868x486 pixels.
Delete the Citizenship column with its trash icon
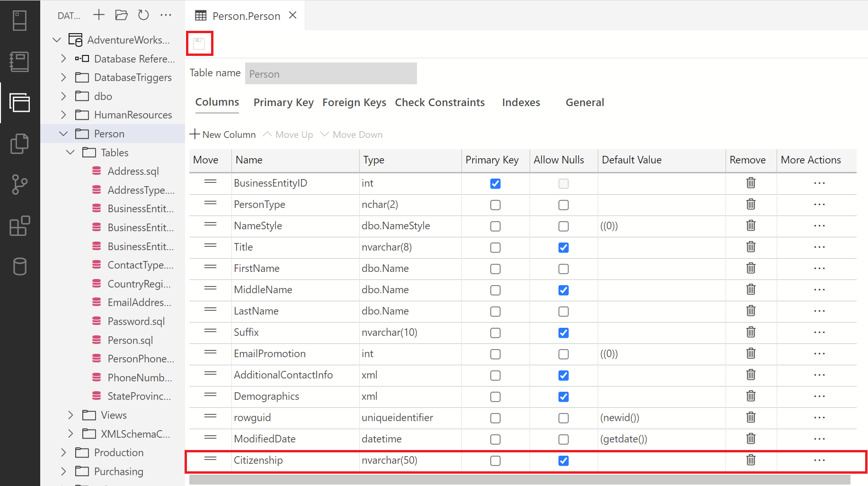[751, 460]
